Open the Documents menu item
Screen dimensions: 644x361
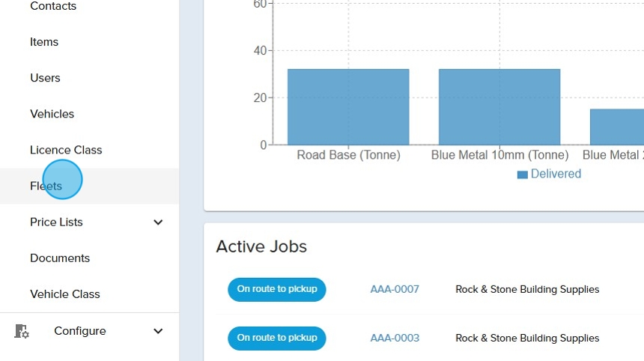point(60,258)
